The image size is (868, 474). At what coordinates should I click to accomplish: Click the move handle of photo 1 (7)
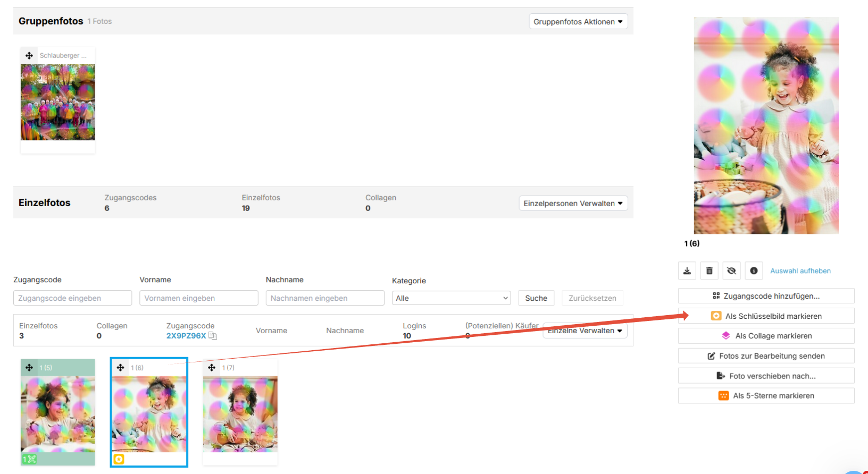212,368
